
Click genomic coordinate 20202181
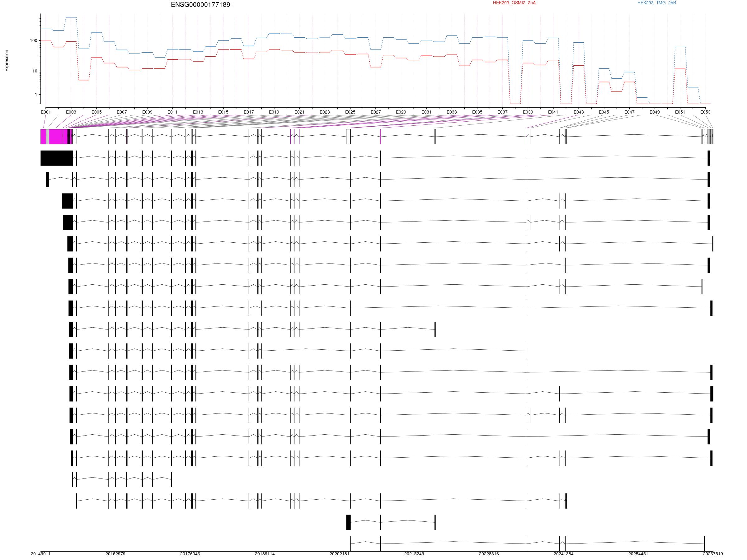coord(339,554)
